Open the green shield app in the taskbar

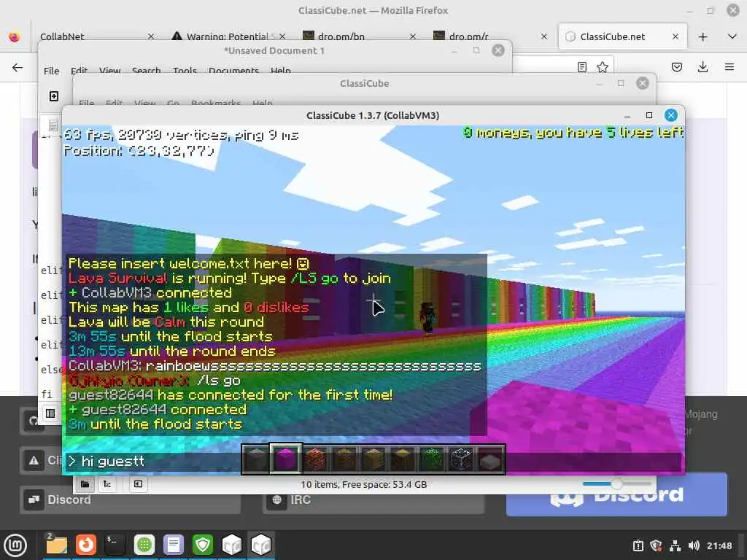(203, 545)
